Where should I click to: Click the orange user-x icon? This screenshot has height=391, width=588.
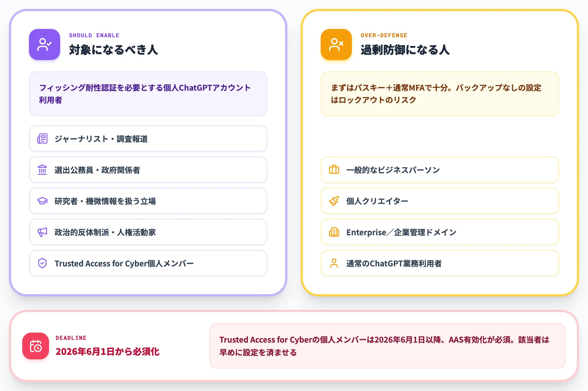(336, 44)
